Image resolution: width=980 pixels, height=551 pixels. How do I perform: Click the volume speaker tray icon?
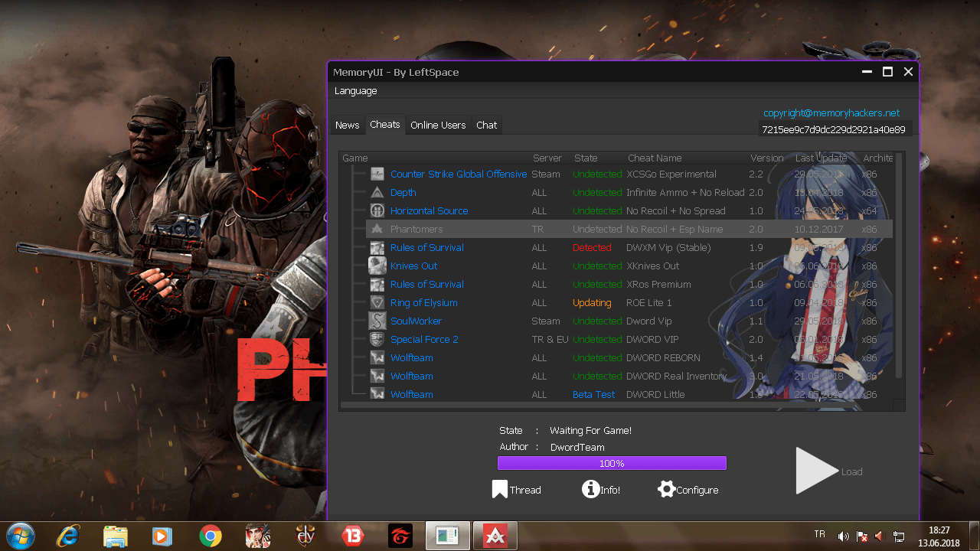pyautogui.click(x=843, y=536)
